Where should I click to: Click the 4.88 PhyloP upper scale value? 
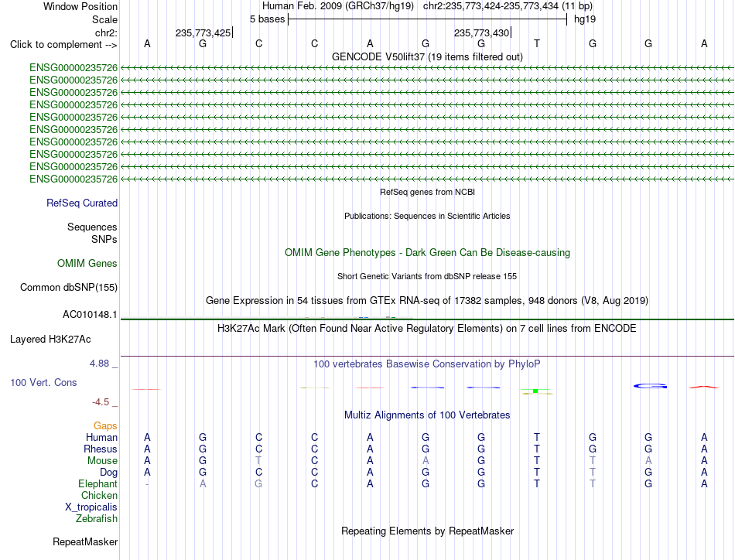coord(99,364)
